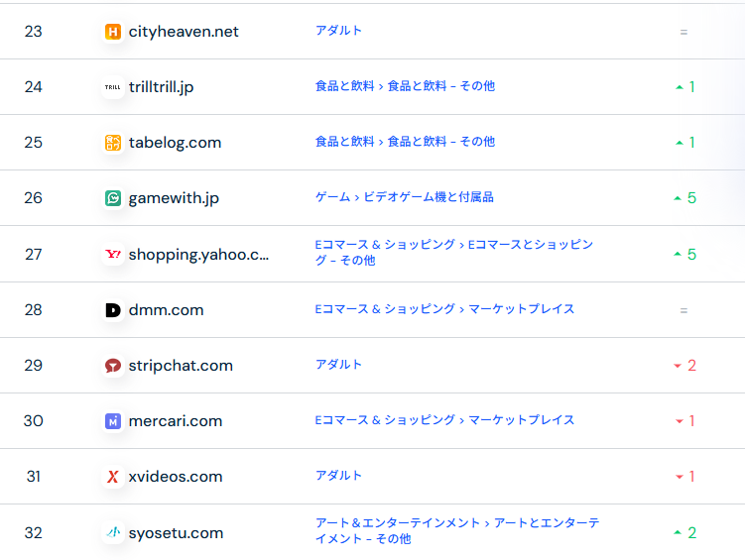Click the cityheaven.net favicon icon
The width and height of the screenshot is (745, 560).
pyautogui.click(x=113, y=32)
